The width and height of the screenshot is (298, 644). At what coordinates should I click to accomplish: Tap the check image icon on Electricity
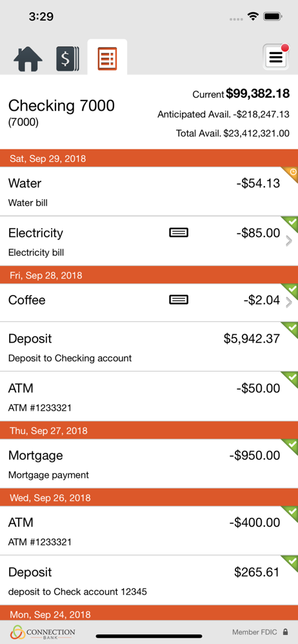point(179,233)
